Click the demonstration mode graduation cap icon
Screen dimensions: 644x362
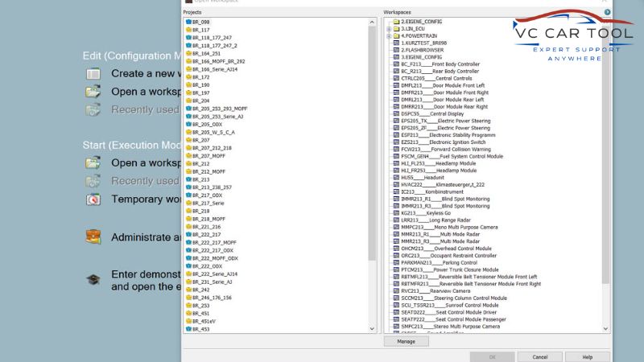coord(93,279)
